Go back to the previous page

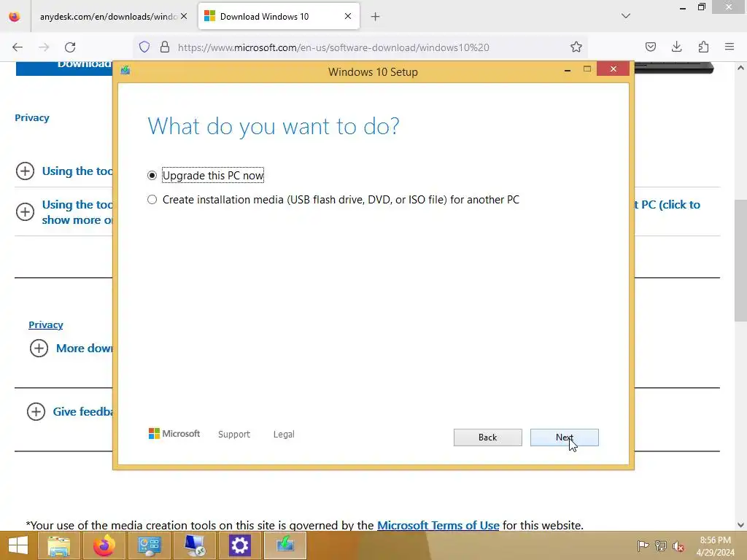(18, 47)
